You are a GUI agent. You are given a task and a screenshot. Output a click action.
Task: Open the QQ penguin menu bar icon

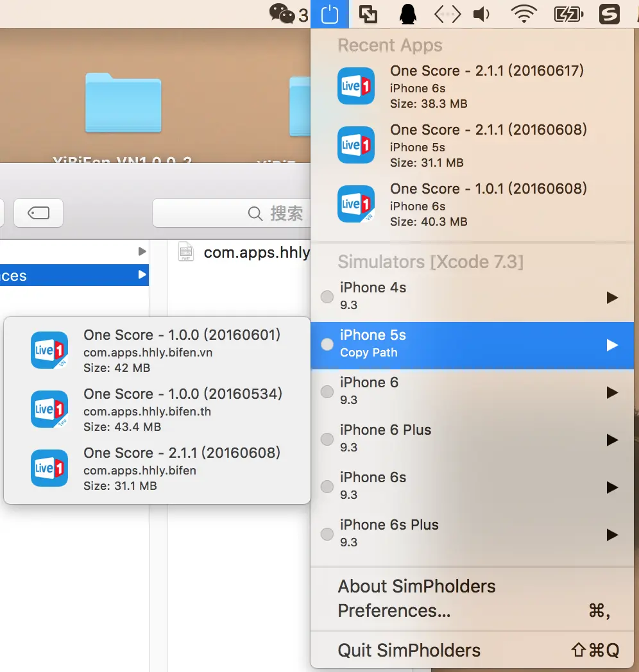pos(408,14)
